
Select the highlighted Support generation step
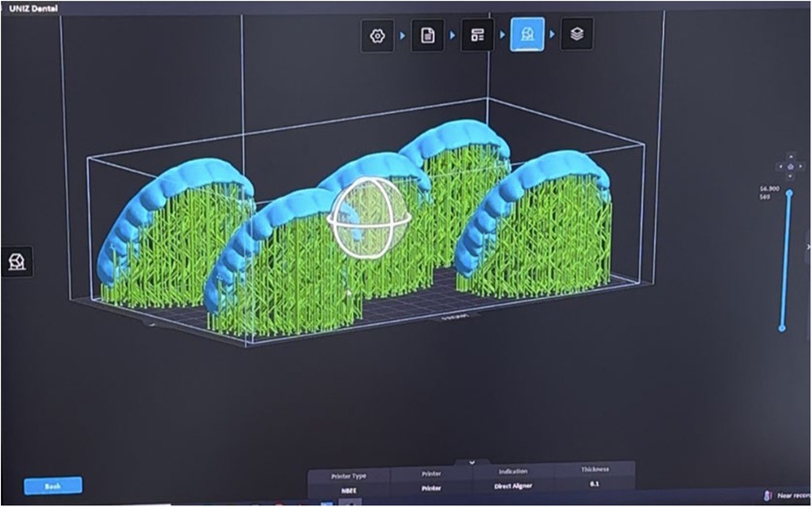[x=528, y=37]
